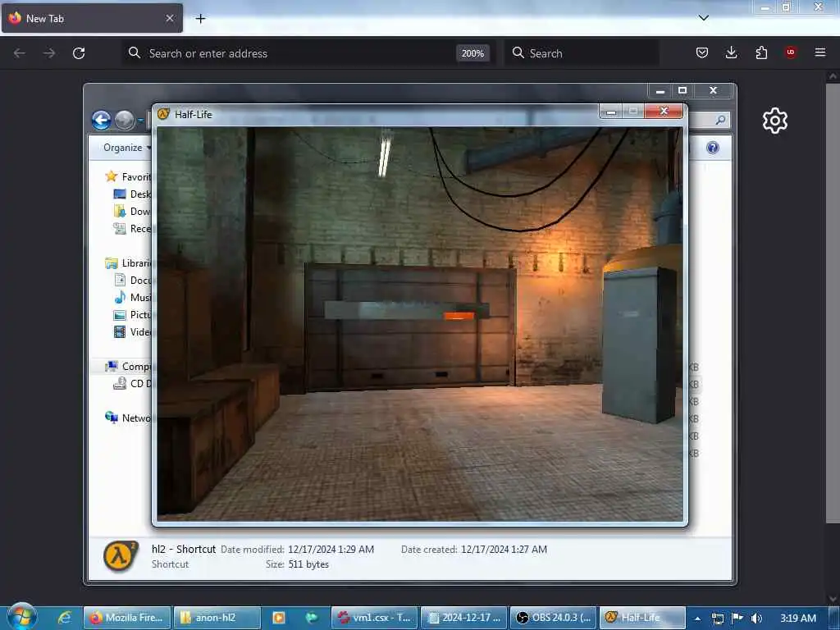Open the volume speaker tray icon
This screenshot has width=840, height=630.
tap(756, 619)
